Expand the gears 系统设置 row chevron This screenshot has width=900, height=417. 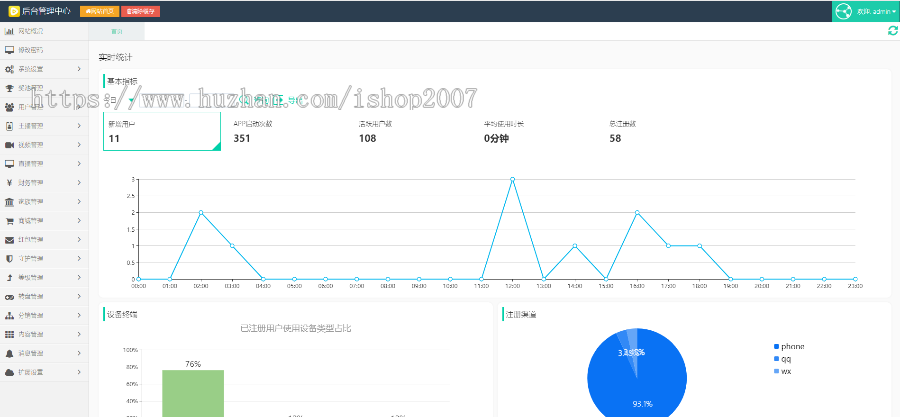click(x=79, y=69)
